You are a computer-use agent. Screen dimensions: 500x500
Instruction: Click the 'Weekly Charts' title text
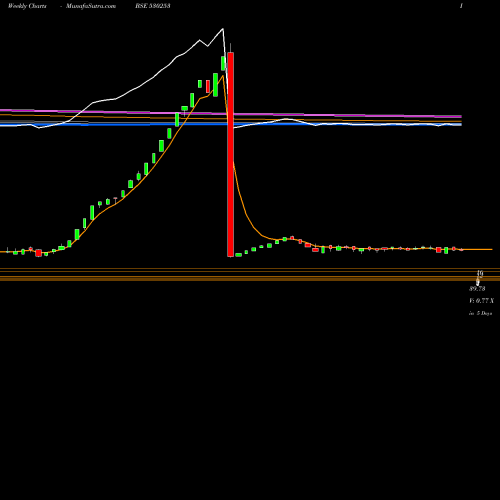27,6
